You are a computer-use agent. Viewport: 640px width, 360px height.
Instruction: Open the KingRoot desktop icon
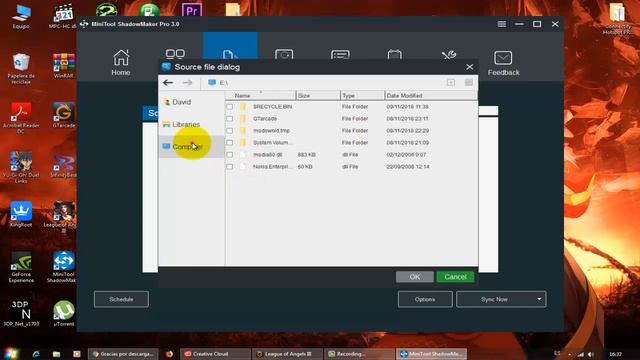click(x=21, y=214)
